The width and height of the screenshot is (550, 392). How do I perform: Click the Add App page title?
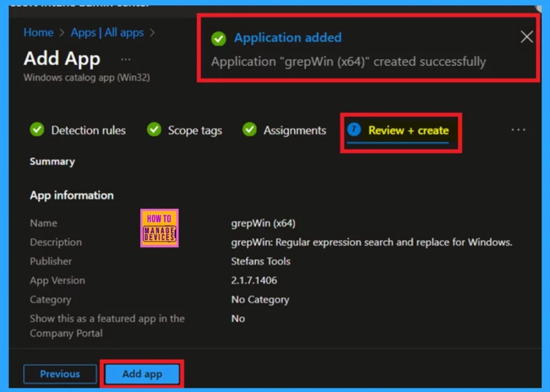pyautogui.click(x=62, y=59)
